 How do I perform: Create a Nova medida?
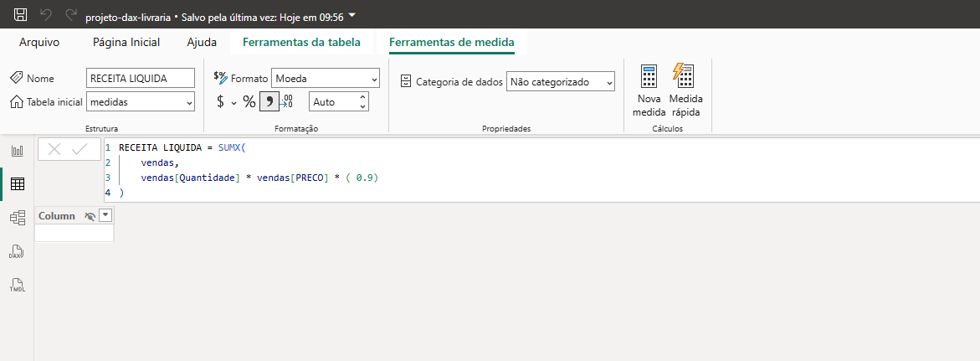(649, 90)
